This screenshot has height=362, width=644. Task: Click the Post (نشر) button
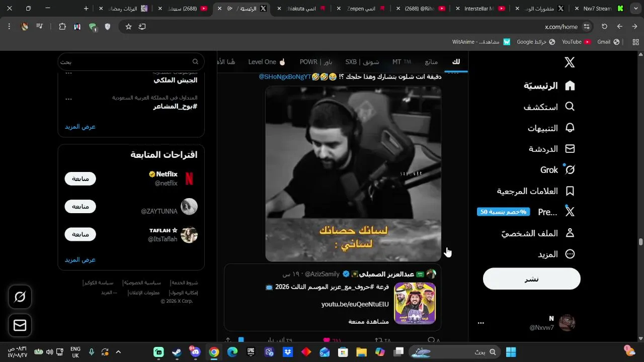(x=532, y=279)
